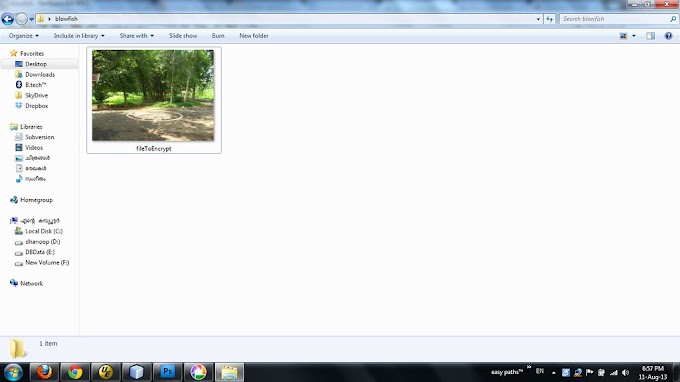This screenshot has height=382, width=680.
Task: Click Slide show in the toolbar
Action: click(x=183, y=36)
